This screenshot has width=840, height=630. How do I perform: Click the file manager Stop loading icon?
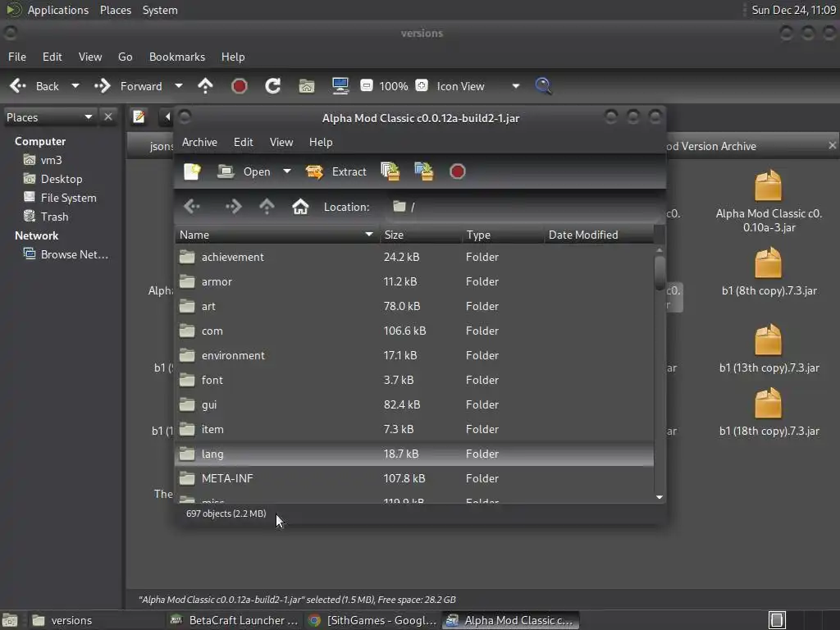(x=239, y=85)
